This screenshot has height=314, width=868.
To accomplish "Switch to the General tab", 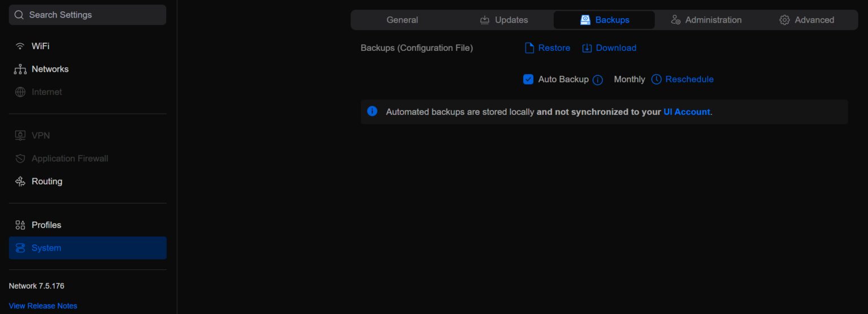I will [402, 20].
